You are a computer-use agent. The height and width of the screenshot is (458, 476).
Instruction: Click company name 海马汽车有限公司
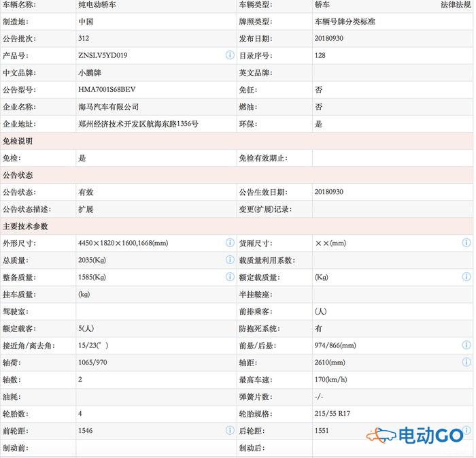point(108,107)
